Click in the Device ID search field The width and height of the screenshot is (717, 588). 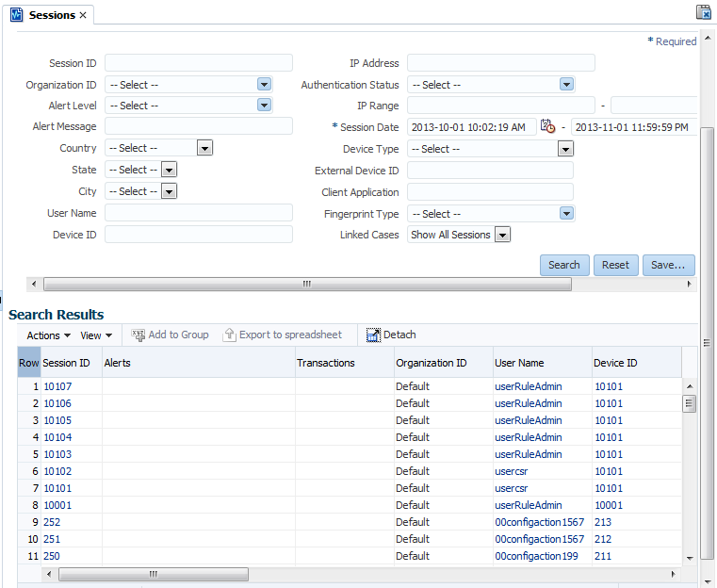[x=199, y=234]
